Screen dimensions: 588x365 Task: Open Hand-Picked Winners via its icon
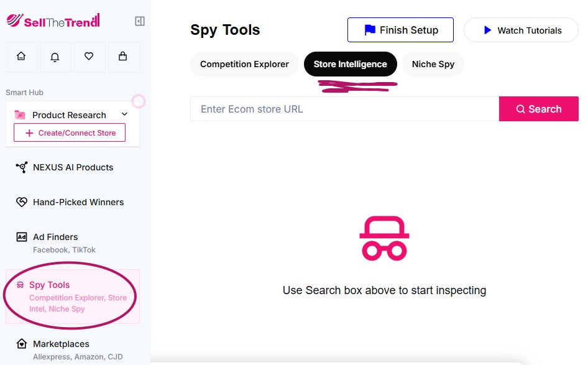pos(21,202)
